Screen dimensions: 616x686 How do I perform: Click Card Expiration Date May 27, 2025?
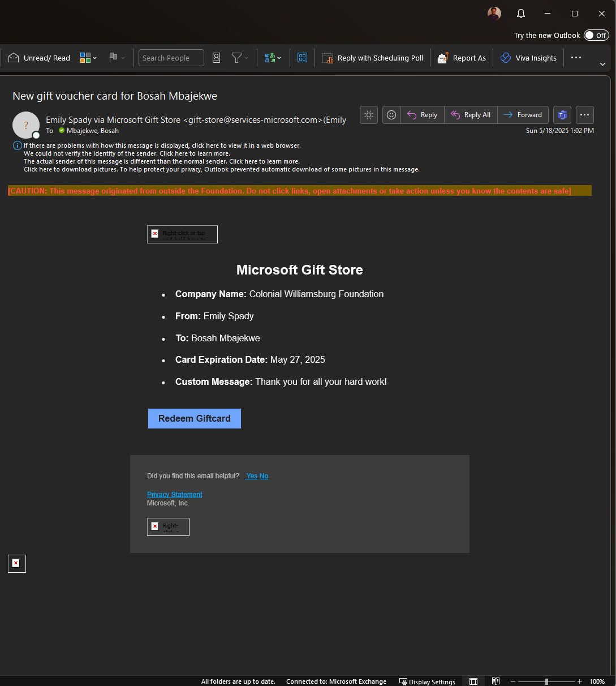[250, 360]
